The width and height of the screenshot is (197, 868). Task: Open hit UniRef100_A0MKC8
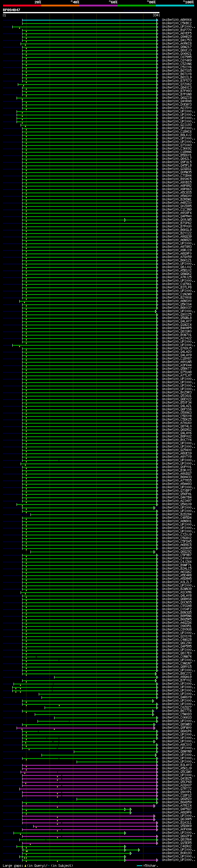click(177, 43)
